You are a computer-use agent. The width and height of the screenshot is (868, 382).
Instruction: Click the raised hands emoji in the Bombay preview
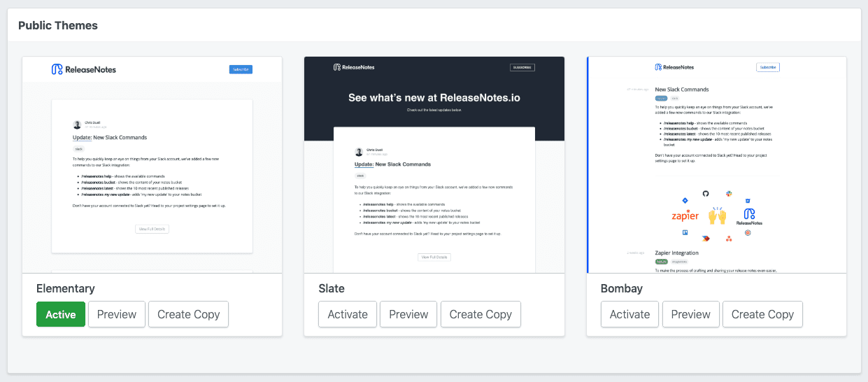(x=718, y=215)
